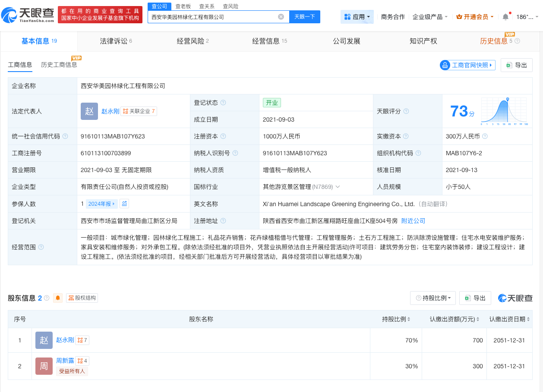This screenshot has width=543, height=392.
Task: Open 基本信息 tab
Action: click(39, 41)
